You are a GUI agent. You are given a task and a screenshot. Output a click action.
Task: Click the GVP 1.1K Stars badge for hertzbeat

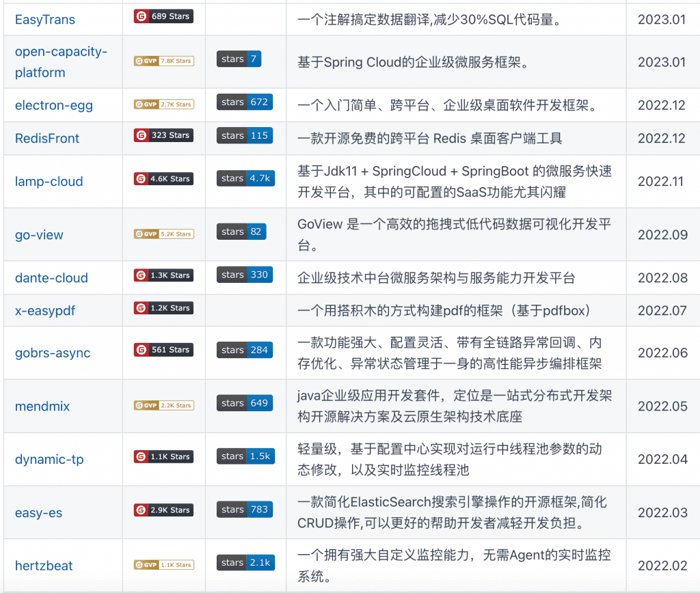tap(164, 565)
